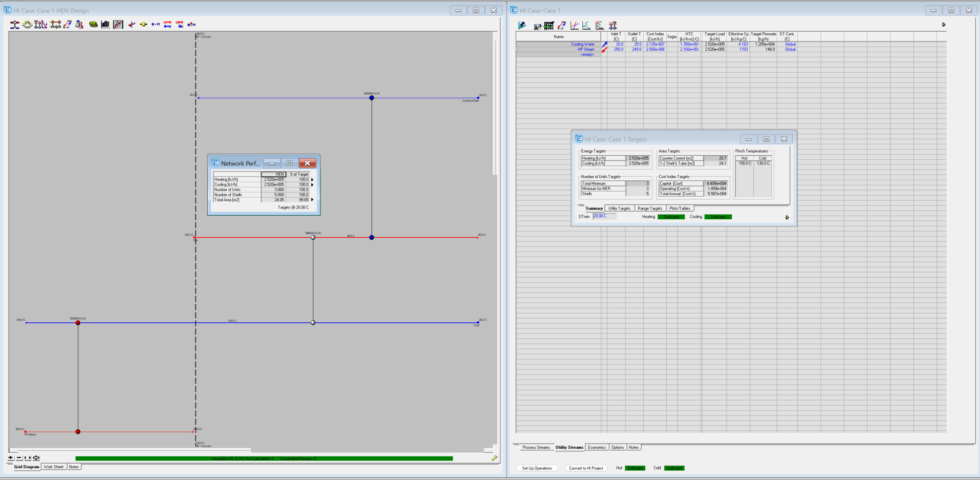Click the Summary tab in Targets window

(x=594, y=208)
